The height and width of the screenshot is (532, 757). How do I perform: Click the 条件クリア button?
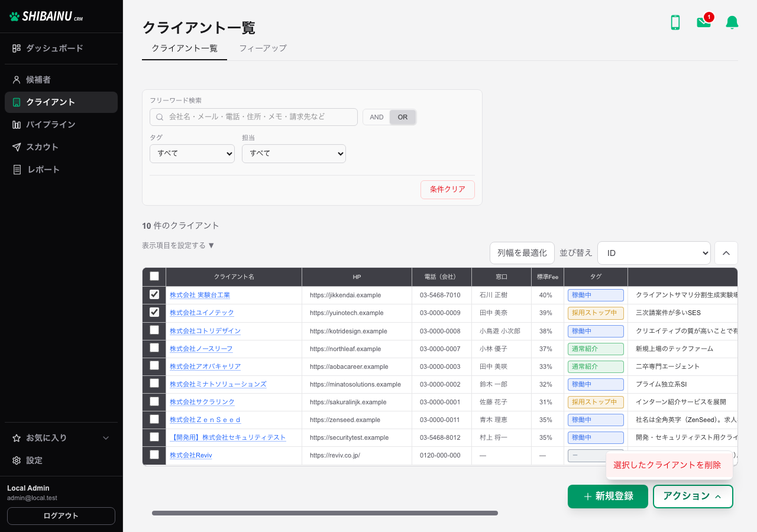click(x=448, y=190)
